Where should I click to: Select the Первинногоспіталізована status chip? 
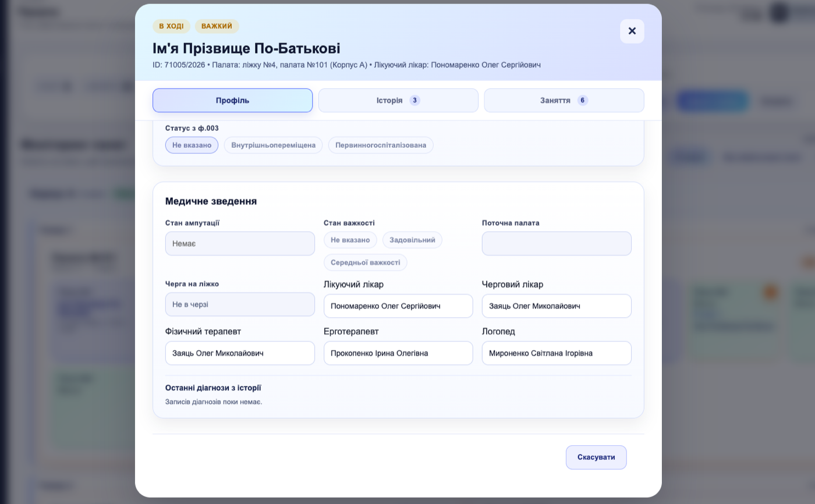(381, 145)
